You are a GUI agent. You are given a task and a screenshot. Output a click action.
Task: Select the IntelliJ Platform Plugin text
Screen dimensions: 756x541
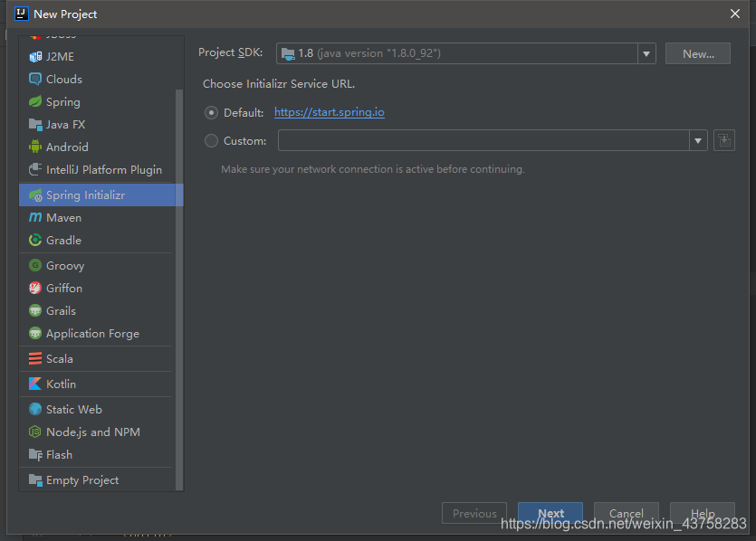103,170
